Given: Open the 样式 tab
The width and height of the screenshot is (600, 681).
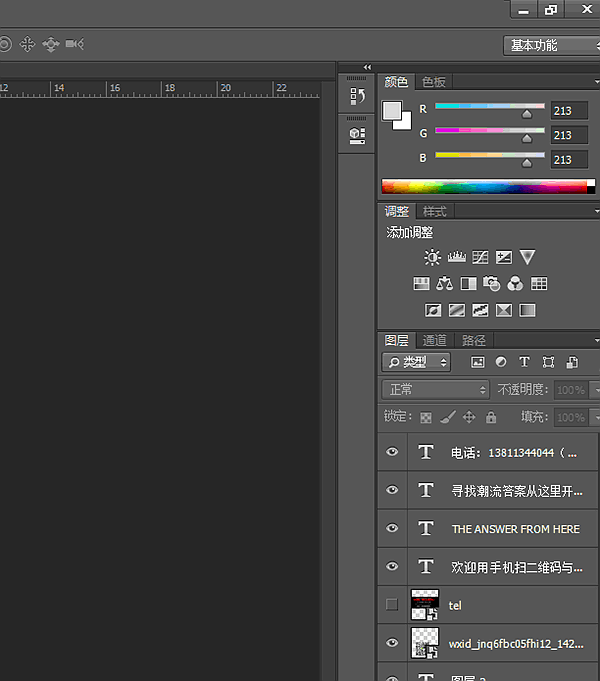Looking at the screenshot, I should [x=434, y=211].
